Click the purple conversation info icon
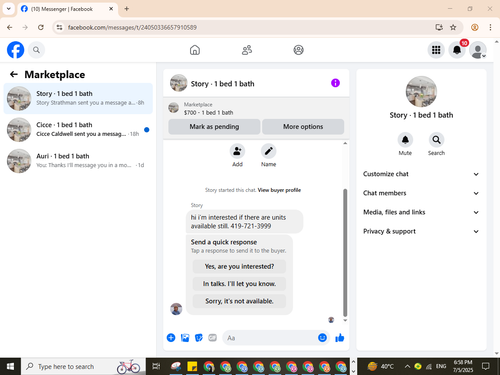500x375 pixels. tap(335, 83)
